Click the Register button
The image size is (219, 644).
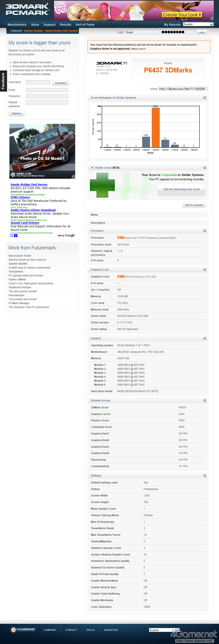(16, 114)
